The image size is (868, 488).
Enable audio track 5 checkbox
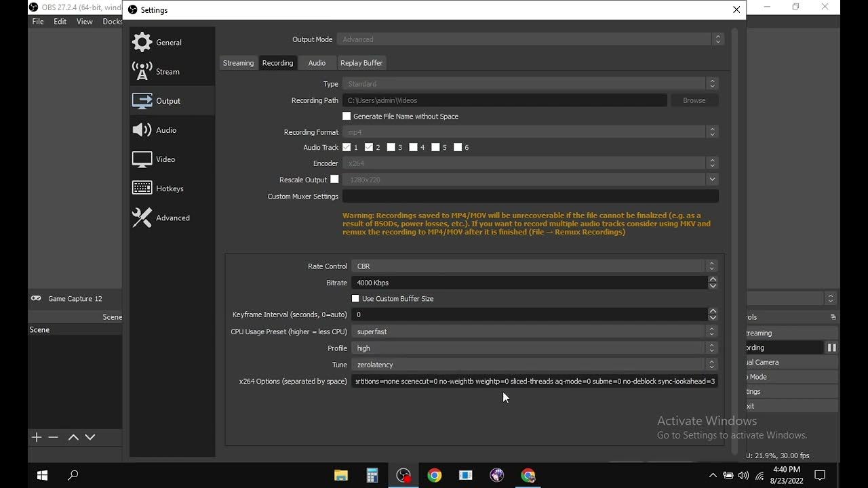[436, 147]
